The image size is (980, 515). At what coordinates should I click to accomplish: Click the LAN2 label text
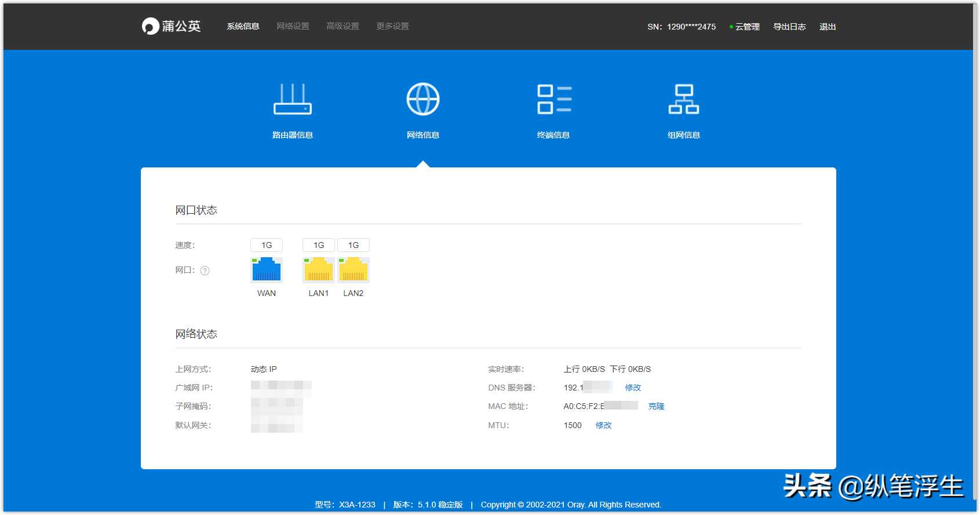click(x=354, y=293)
